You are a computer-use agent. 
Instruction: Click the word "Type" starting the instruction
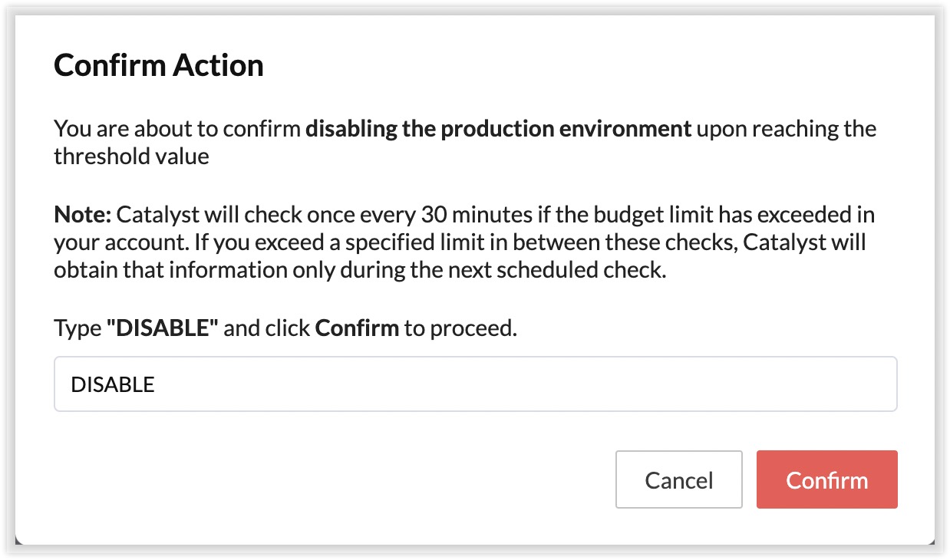tap(78, 328)
